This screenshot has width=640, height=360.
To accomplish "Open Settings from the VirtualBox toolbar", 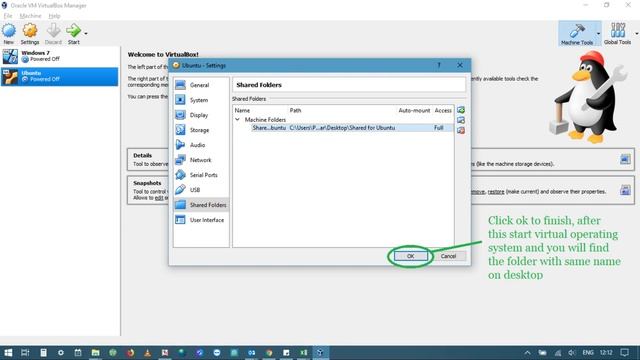I will pos(30,33).
